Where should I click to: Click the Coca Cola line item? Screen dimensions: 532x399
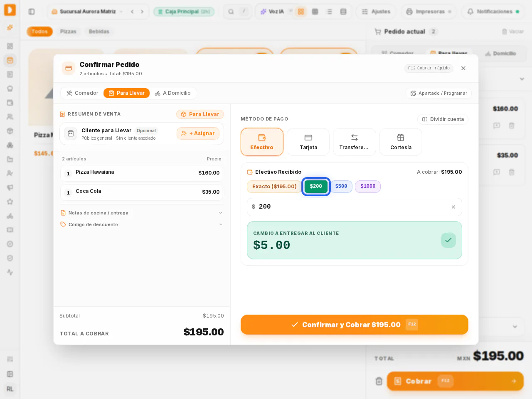coord(142,192)
